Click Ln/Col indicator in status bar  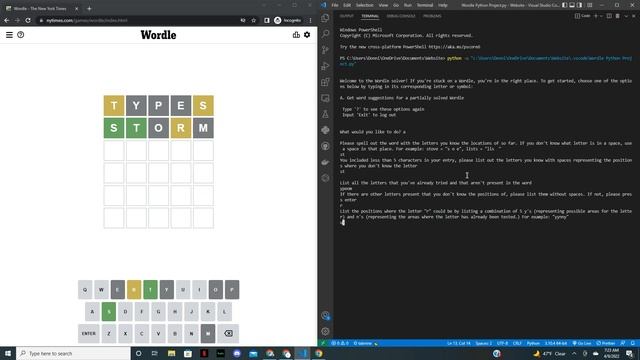point(458,343)
